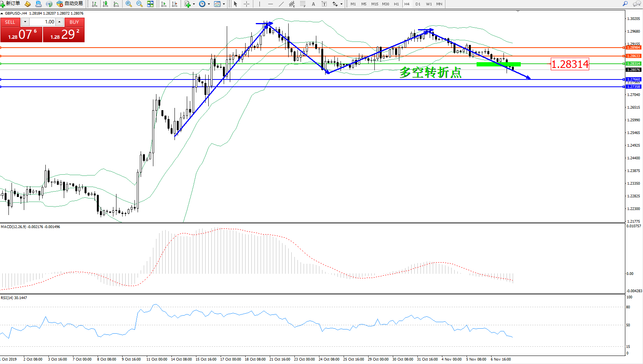Click the zoom in magnifier icon

(128, 4)
